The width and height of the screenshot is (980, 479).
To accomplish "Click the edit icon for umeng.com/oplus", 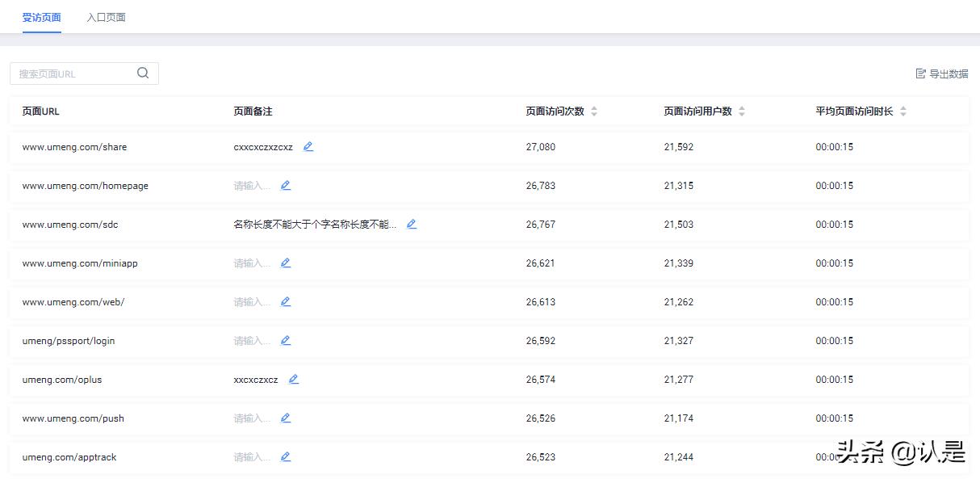I will tap(293, 379).
